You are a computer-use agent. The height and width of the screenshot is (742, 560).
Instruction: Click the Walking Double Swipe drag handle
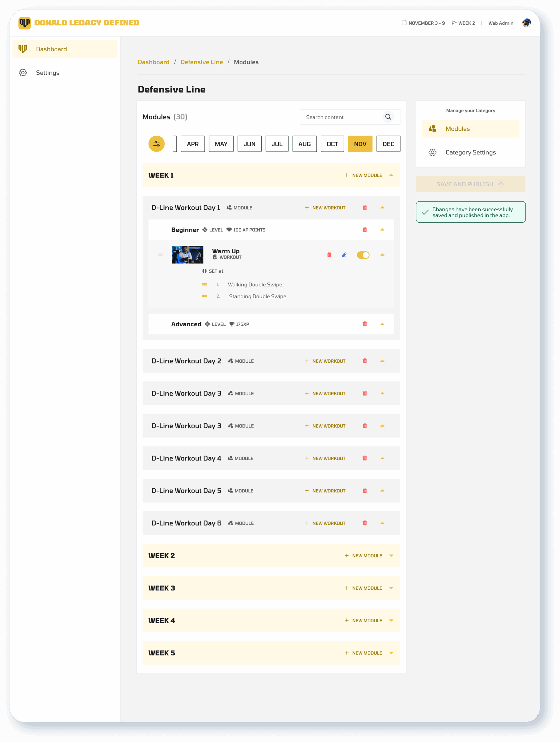[x=204, y=284]
